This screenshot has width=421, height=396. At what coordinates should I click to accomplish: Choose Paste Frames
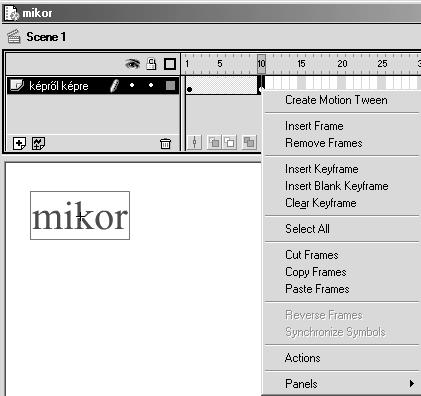click(317, 289)
